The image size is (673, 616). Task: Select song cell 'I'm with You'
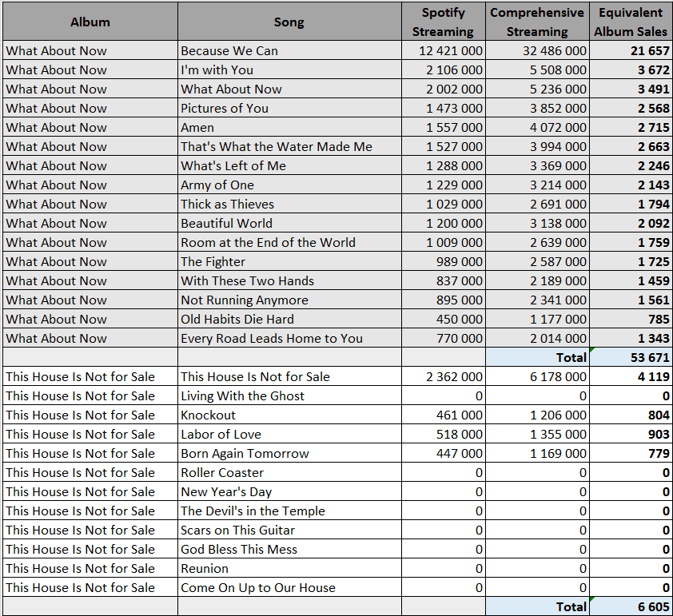click(x=289, y=70)
